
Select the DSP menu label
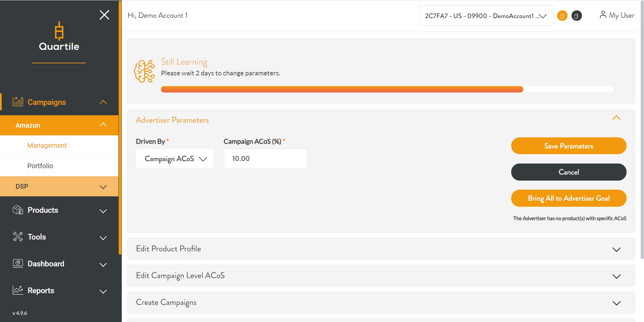(x=22, y=186)
